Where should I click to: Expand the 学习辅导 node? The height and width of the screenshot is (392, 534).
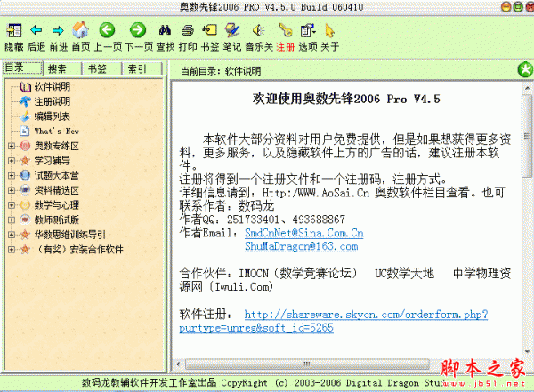[12, 161]
